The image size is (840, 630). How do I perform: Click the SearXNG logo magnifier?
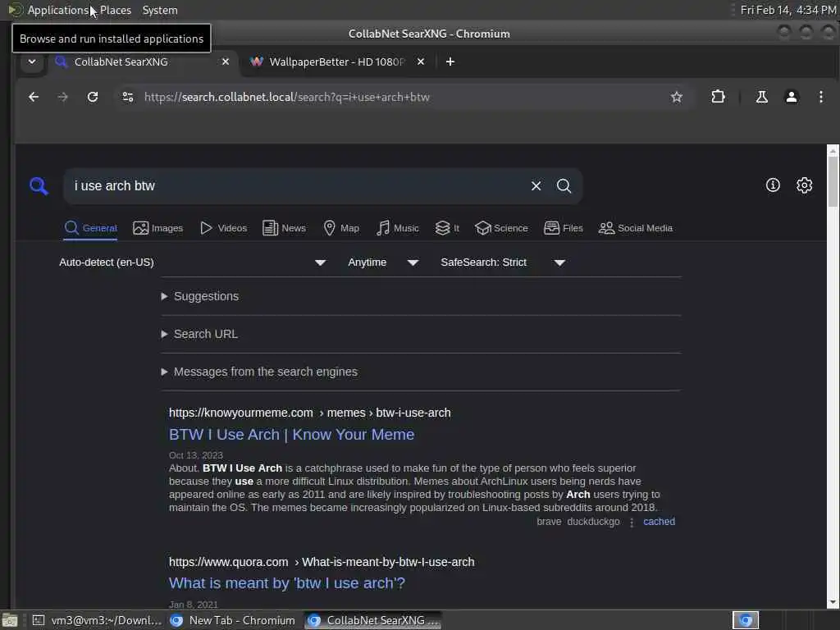[39, 186]
